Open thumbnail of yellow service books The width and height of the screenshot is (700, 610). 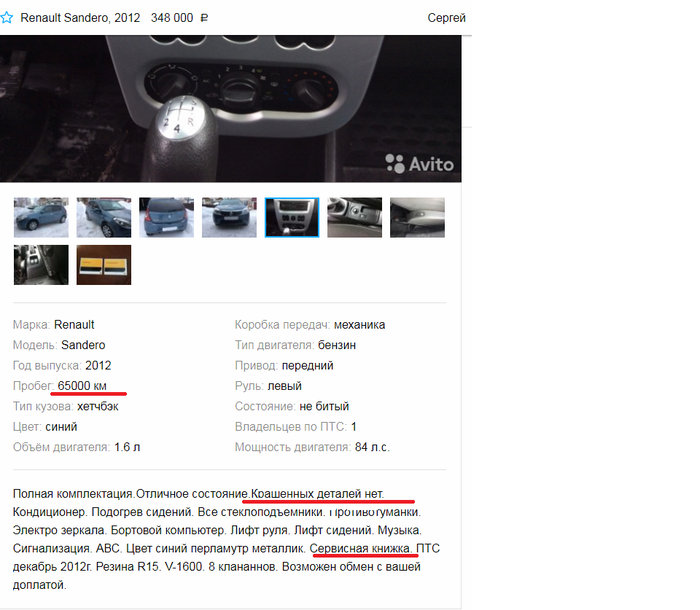point(104,265)
